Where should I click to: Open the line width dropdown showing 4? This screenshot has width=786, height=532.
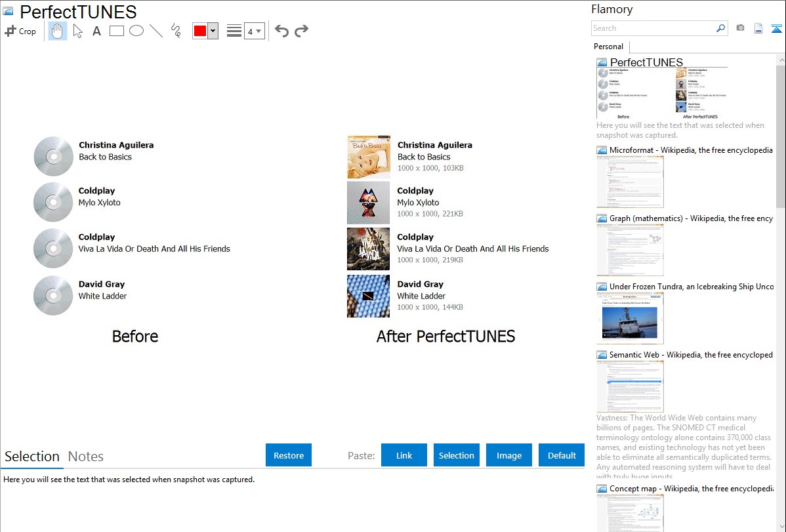pos(255,31)
